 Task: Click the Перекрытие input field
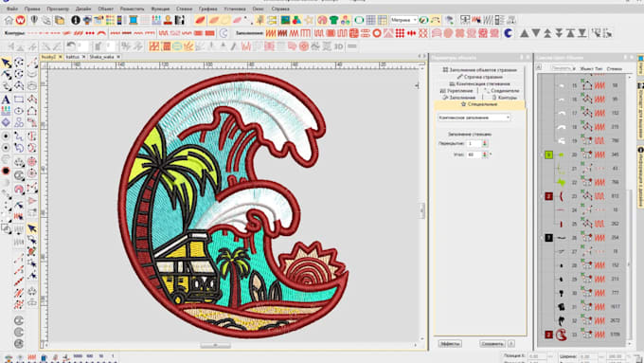click(x=474, y=143)
